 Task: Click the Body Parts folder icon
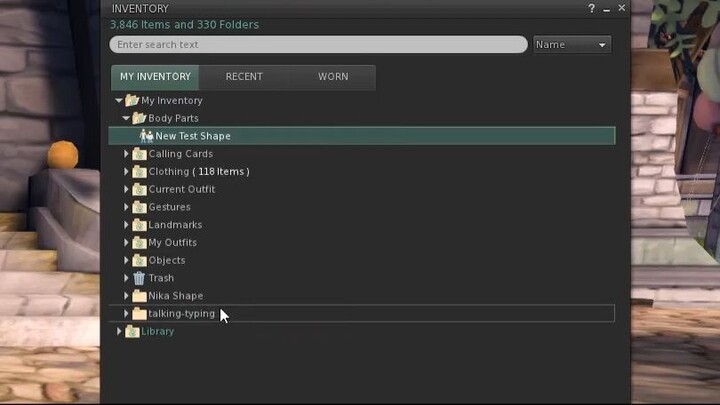(139, 118)
